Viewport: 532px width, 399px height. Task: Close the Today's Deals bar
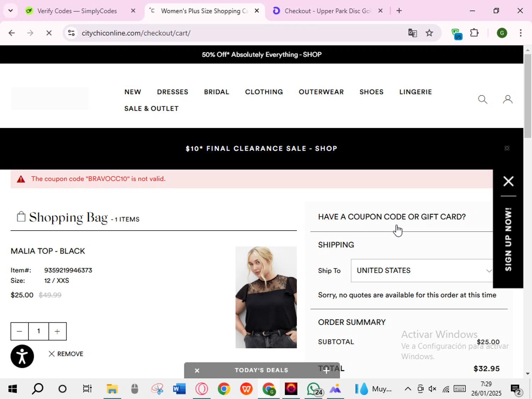[x=197, y=370]
